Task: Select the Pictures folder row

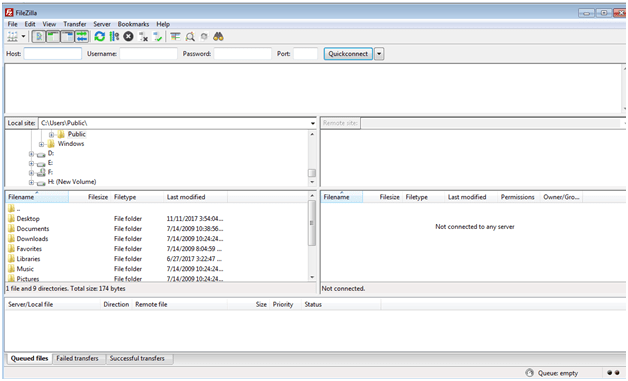Action: (x=156, y=278)
